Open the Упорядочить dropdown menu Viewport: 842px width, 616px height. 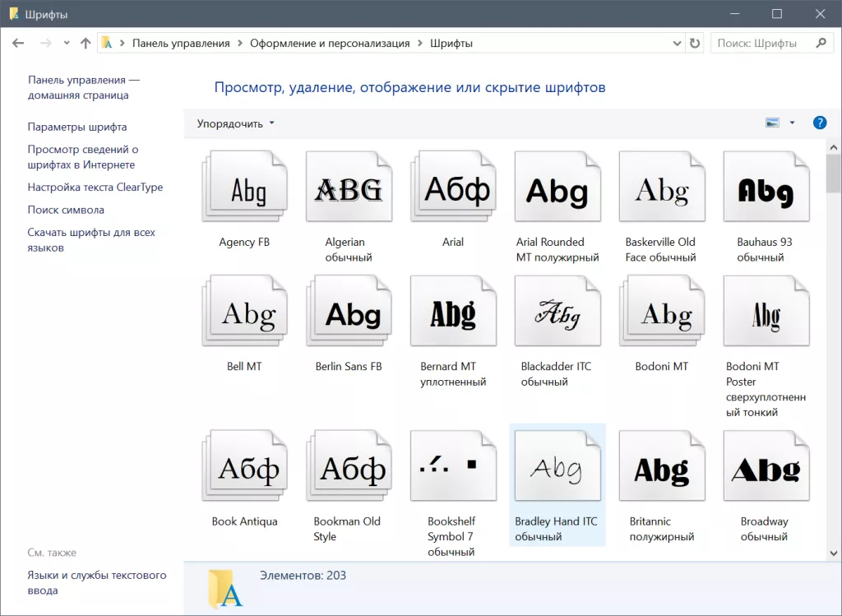coord(236,123)
